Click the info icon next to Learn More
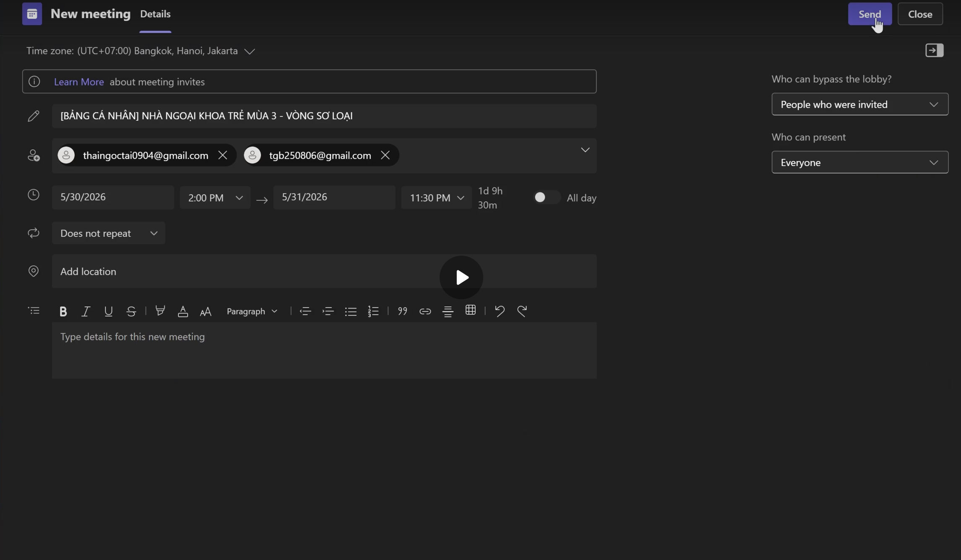The image size is (961, 560). (34, 81)
